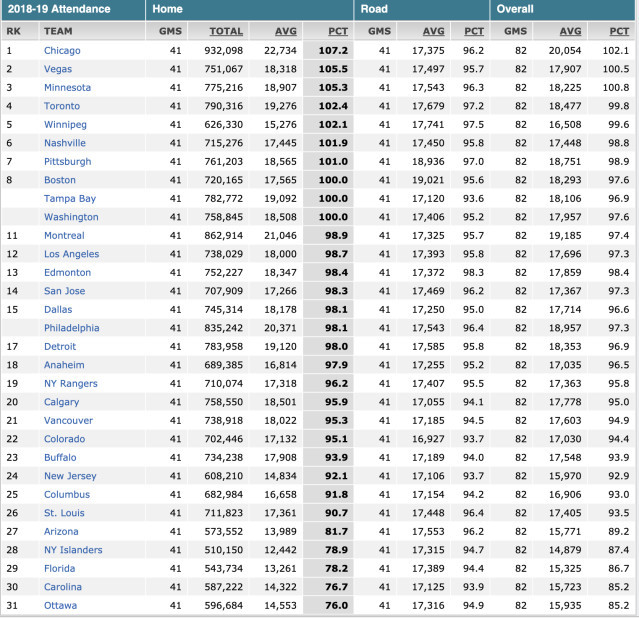Select Toronto's home total 790,316
This screenshot has height=618, width=639.
224,106
